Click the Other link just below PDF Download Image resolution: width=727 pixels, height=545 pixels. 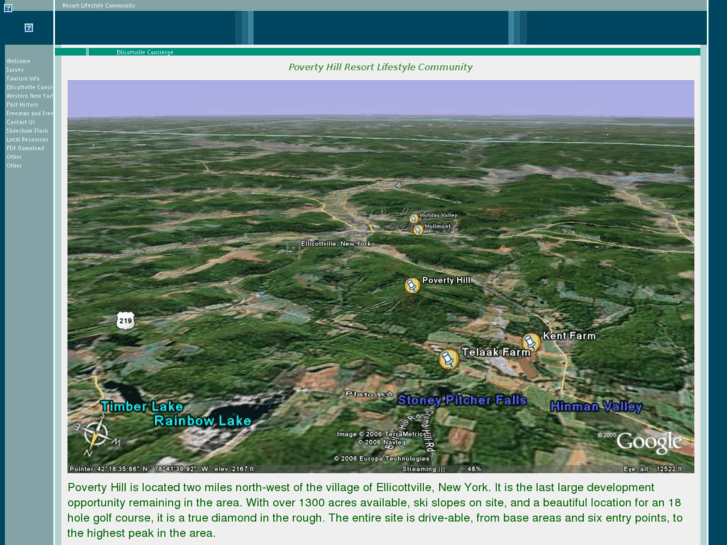(x=14, y=157)
